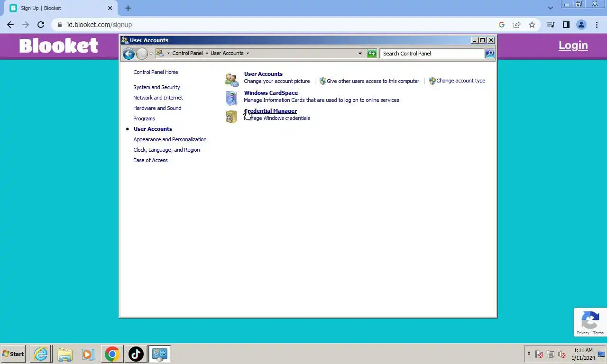Click the Windows Start button
The width and height of the screenshot is (607, 364).
(x=13, y=354)
